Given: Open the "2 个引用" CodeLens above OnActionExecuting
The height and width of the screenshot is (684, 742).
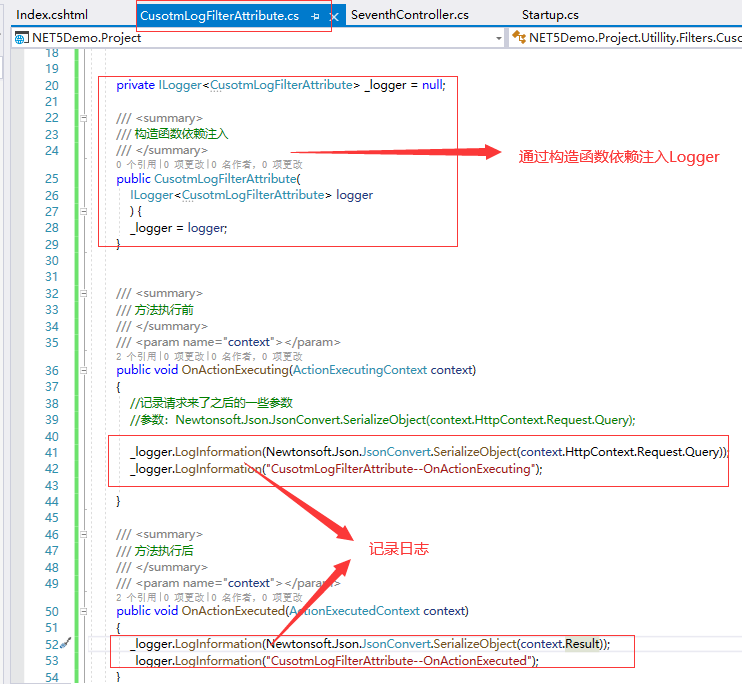Looking at the screenshot, I should point(136,356).
